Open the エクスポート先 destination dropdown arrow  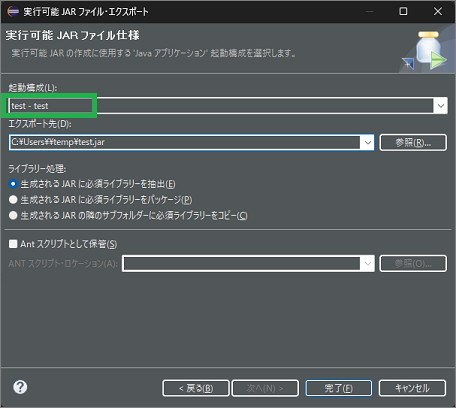[x=367, y=142]
